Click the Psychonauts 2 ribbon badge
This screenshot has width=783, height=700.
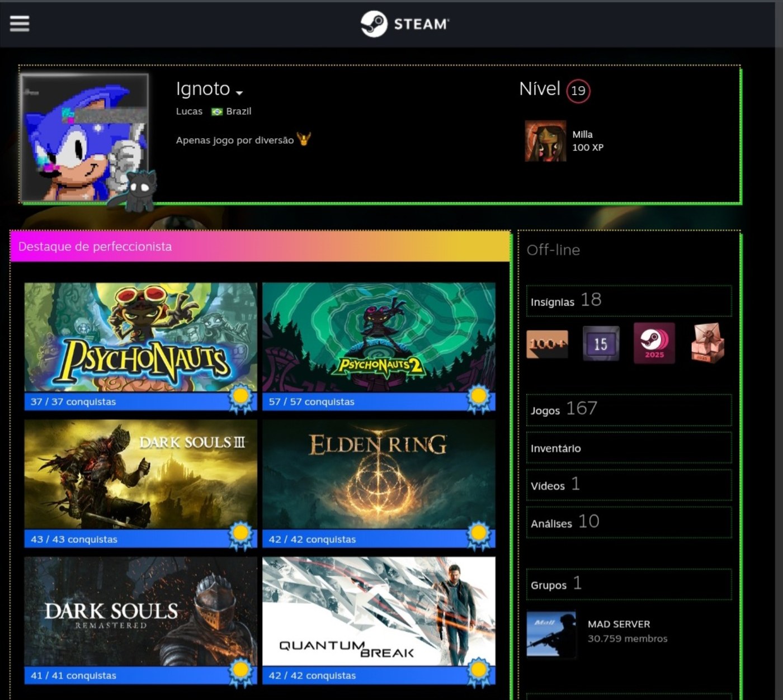pos(479,399)
